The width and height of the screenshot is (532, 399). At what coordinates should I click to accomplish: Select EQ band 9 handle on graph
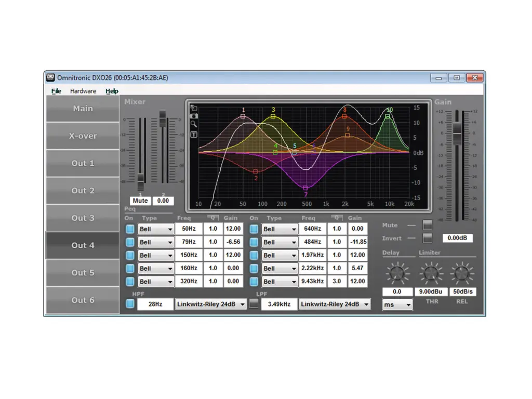click(348, 136)
